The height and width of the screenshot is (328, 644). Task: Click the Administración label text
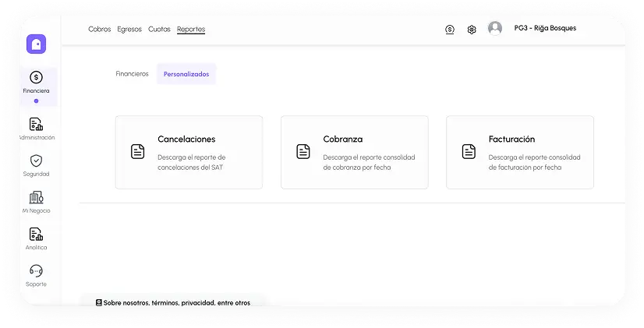pos(37,138)
